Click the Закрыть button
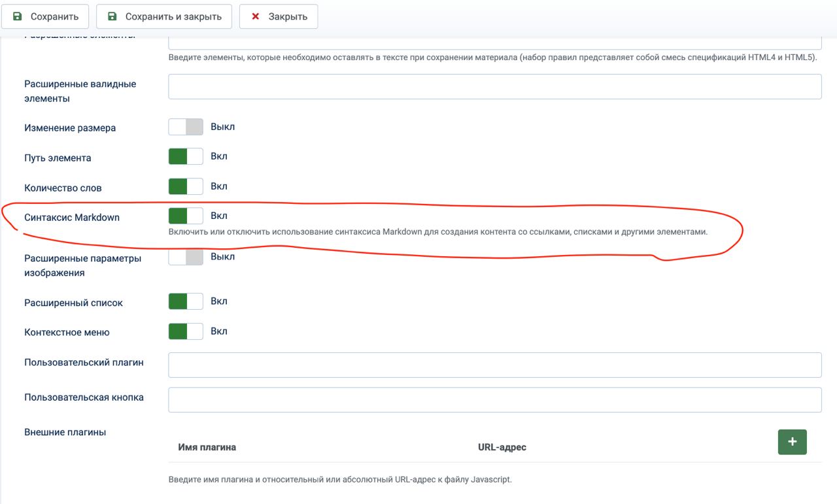Viewport: 837px width, 504px height. (279, 16)
